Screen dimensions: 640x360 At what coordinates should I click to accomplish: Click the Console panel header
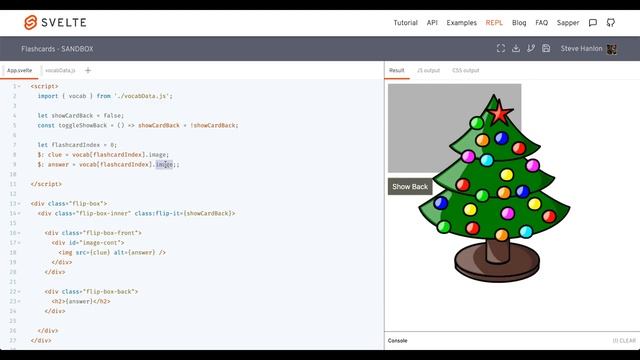tap(398, 340)
